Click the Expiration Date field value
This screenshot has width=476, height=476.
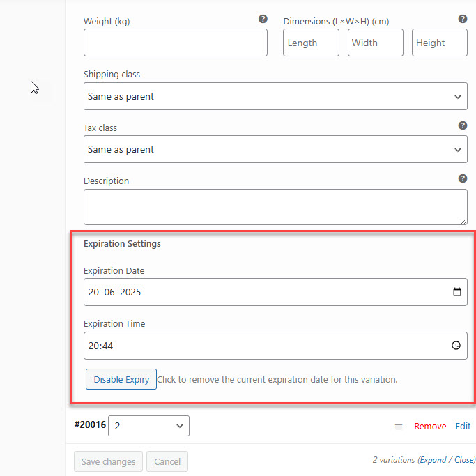click(115, 292)
